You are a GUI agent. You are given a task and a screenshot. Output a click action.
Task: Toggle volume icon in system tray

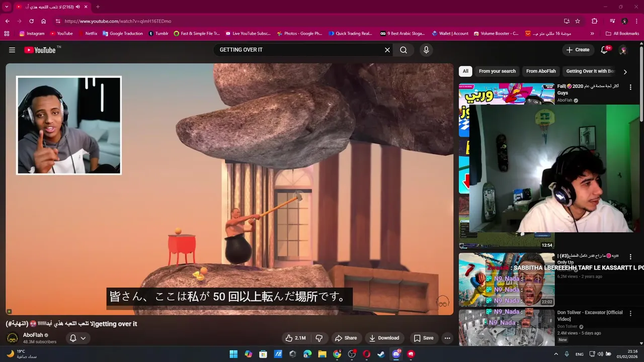click(600, 354)
